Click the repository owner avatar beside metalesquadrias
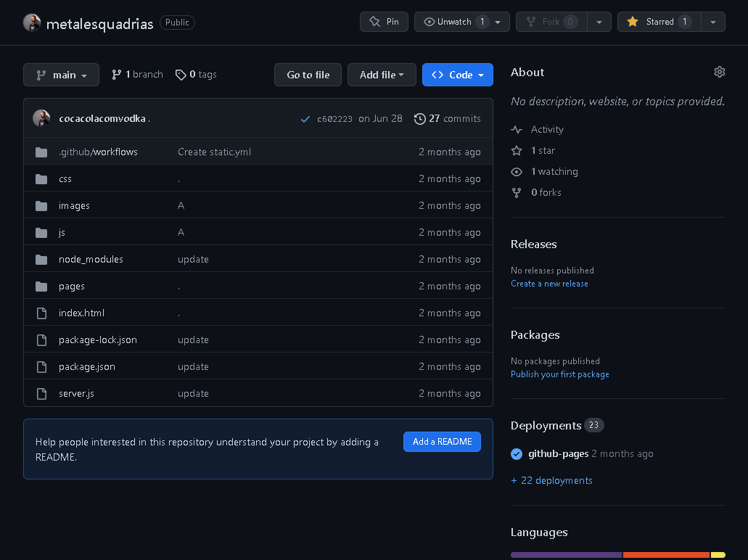Screen dimensions: 748x560 click(x=32, y=22)
